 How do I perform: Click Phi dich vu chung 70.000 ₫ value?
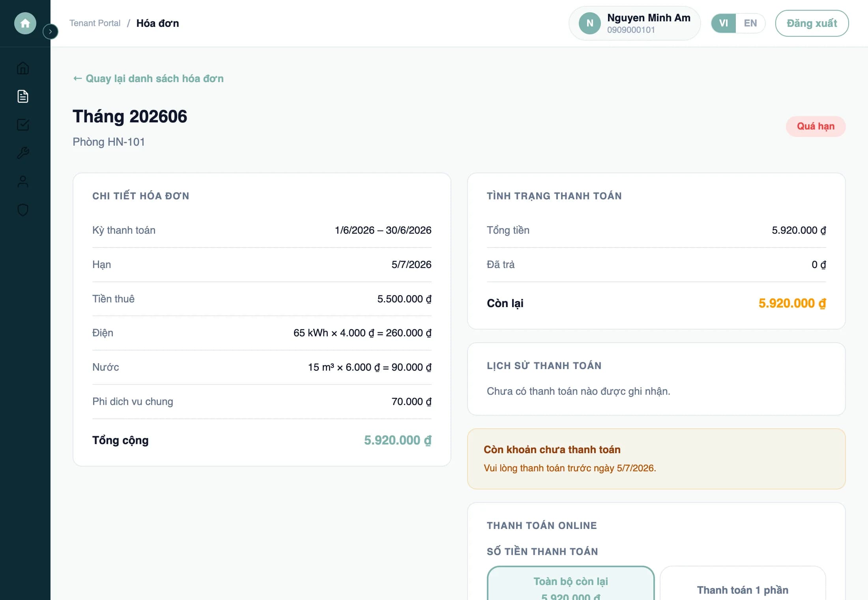[411, 401]
